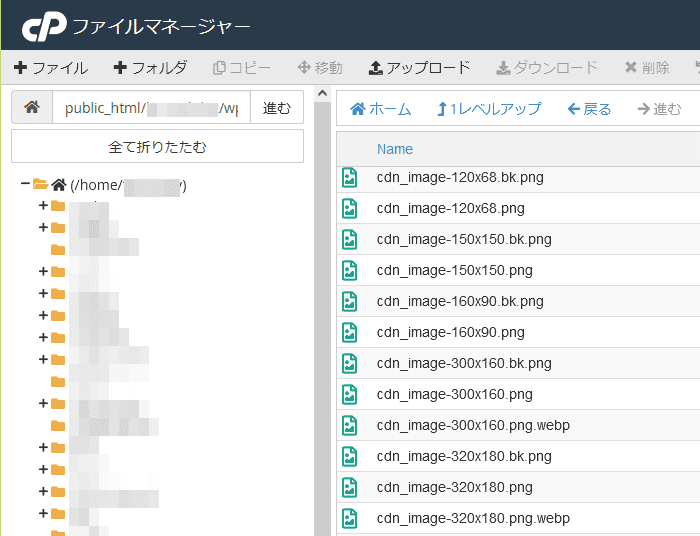Click the cPanel logo icon

[44, 26]
